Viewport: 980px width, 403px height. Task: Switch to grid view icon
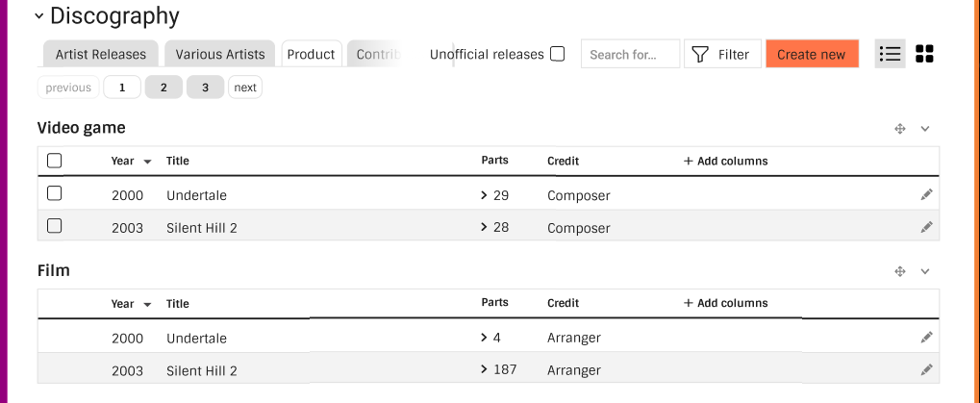924,54
